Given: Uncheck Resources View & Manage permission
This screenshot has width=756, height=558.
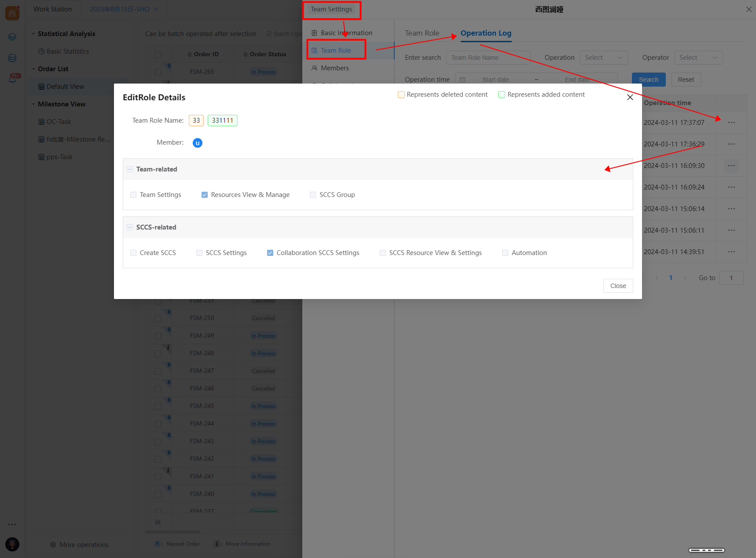Looking at the screenshot, I should point(205,195).
